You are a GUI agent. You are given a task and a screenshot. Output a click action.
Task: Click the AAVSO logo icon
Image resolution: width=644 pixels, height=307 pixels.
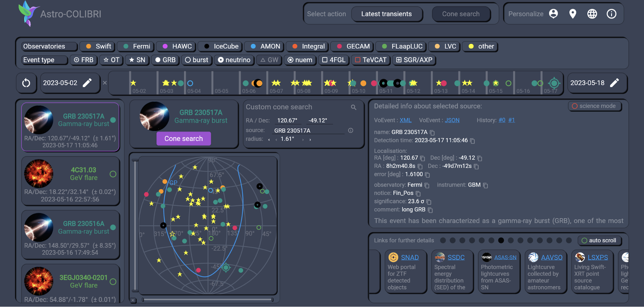(533, 257)
